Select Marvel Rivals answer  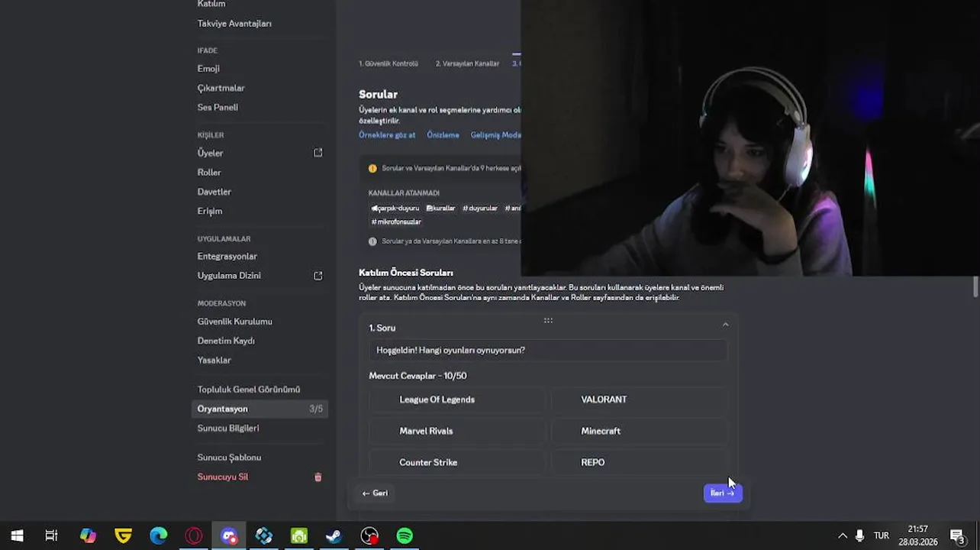(x=457, y=431)
